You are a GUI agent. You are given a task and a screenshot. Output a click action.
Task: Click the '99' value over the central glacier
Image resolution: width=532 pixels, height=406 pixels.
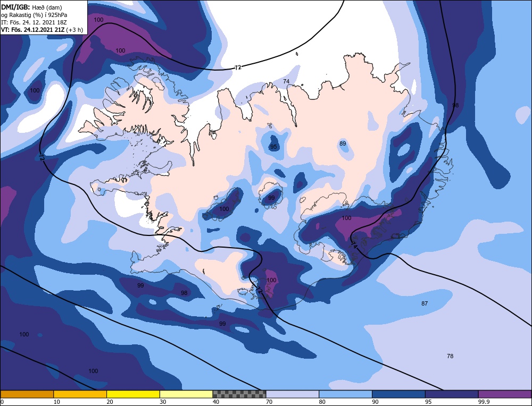(271, 198)
